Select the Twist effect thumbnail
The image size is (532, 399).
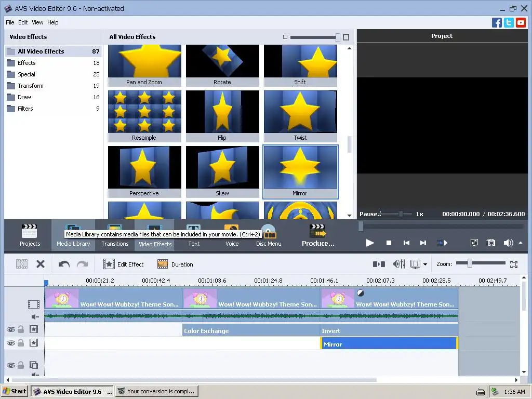click(300, 116)
